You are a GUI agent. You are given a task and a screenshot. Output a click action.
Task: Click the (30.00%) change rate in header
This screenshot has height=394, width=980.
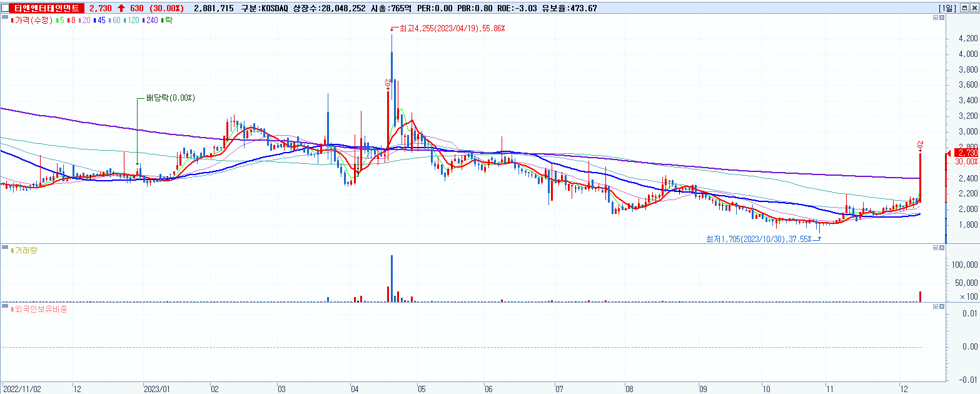167,8
